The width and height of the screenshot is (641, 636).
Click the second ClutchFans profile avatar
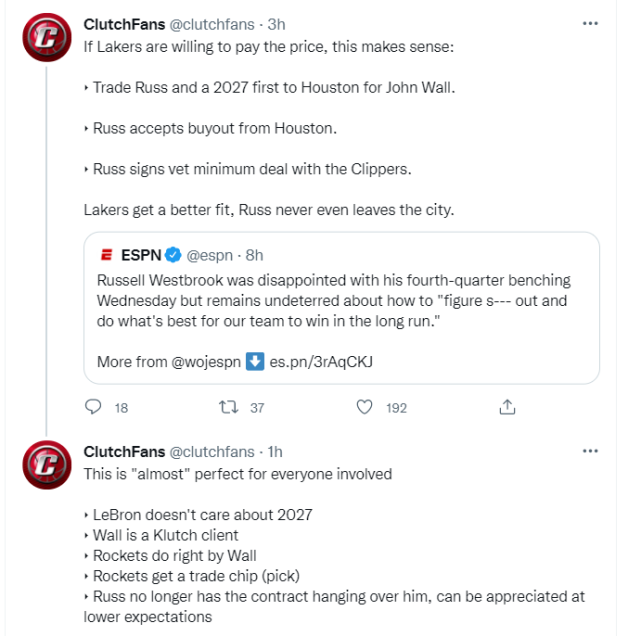pyautogui.click(x=47, y=469)
